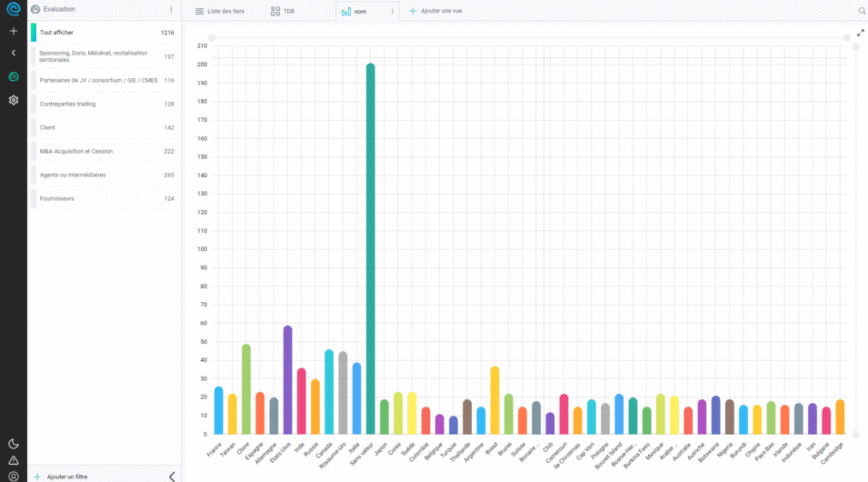This screenshot has width=868, height=482.
Task: Click the app logo icon
Action: click(x=14, y=9)
